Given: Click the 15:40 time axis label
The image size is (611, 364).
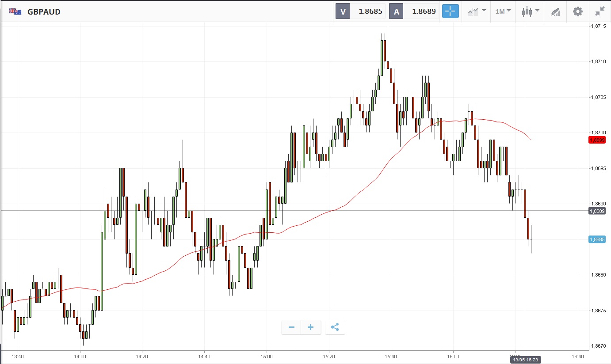Looking at the screenshot, I should point(391,356).
